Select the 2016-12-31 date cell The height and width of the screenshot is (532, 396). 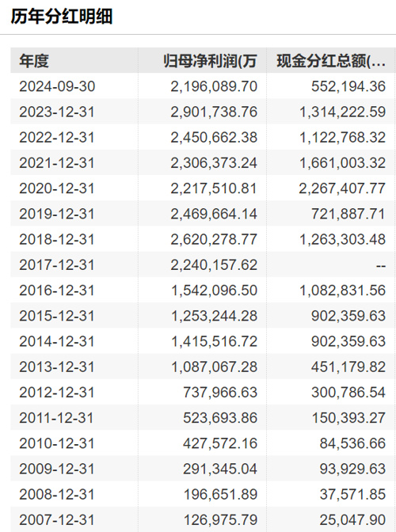(57, 291)
